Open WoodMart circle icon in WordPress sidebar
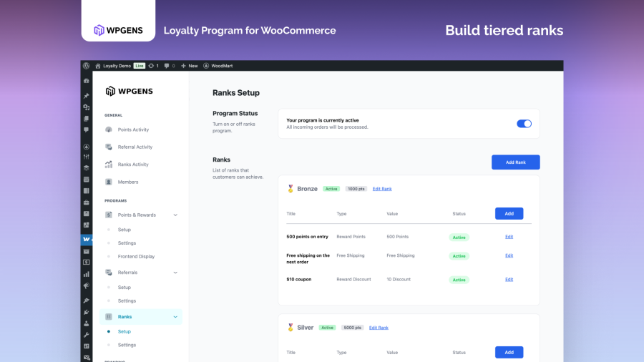 click(x=87, y=147)
